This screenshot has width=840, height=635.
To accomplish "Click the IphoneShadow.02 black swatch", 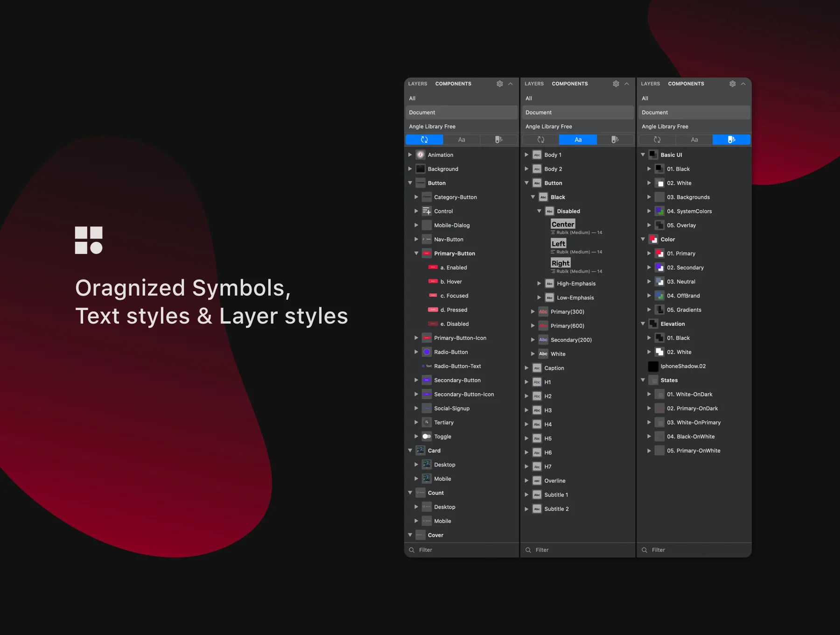I will click(653, 366).
